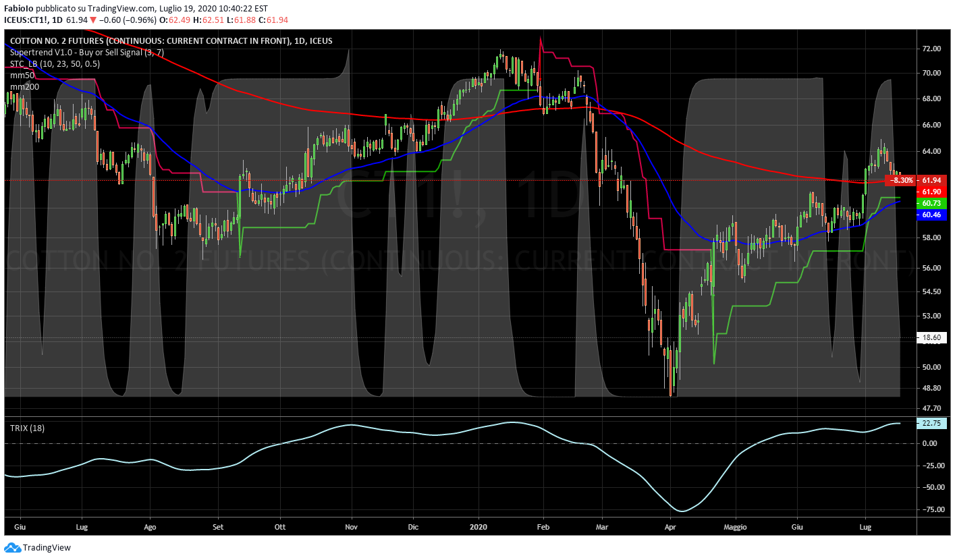
Task: Click the 2020 year marker on time axis
Action: pyautogui.click(x=478, y=526)
